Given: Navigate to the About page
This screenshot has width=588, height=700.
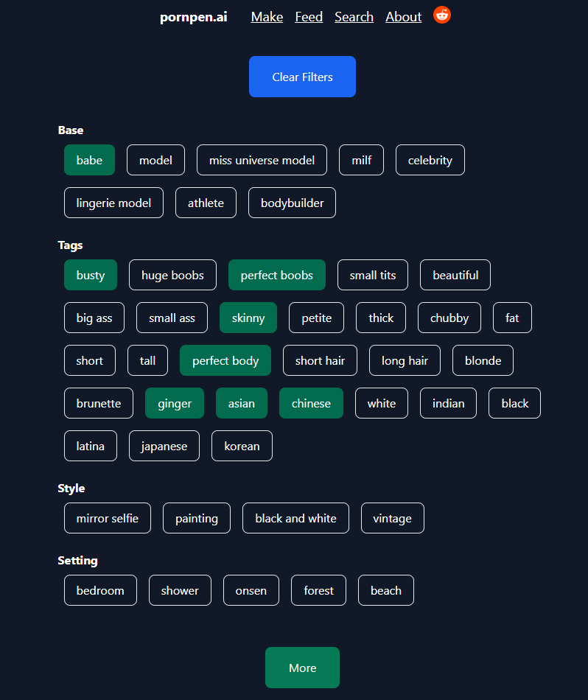Looking at the screenshot, I should (404, 17).
